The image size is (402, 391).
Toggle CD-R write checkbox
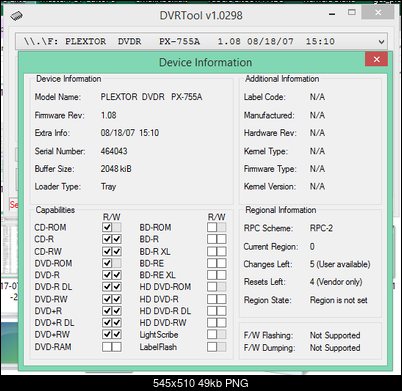click(117, 239)
